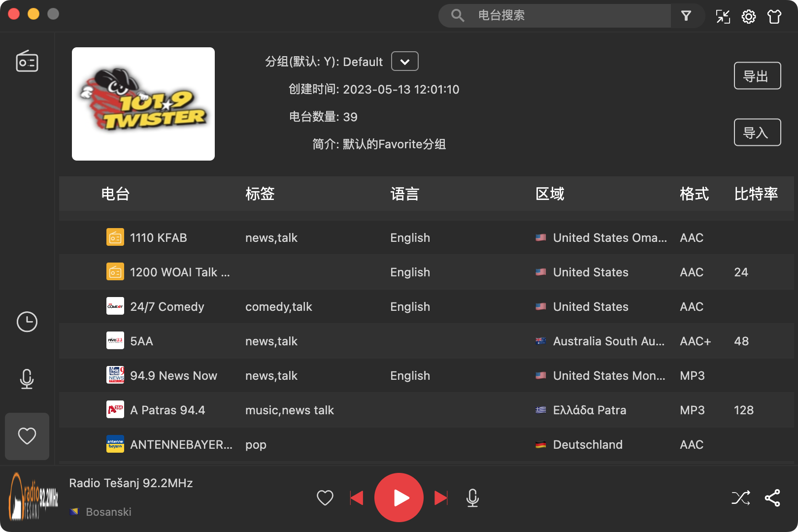This screenshot has width=798, height=532.
Task: Start playback with the red play button
Action: 399,498
